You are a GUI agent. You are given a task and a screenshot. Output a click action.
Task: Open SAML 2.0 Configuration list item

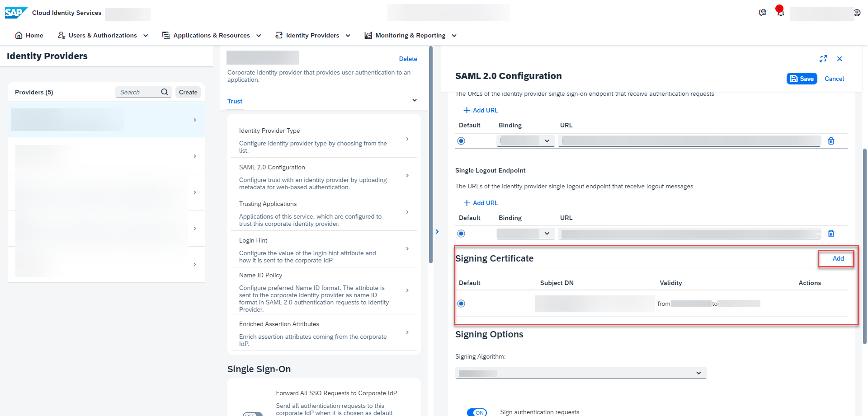324,176
